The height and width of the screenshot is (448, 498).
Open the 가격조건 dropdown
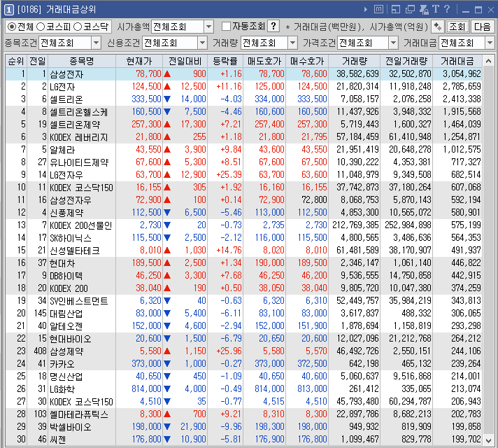[393, 43]
